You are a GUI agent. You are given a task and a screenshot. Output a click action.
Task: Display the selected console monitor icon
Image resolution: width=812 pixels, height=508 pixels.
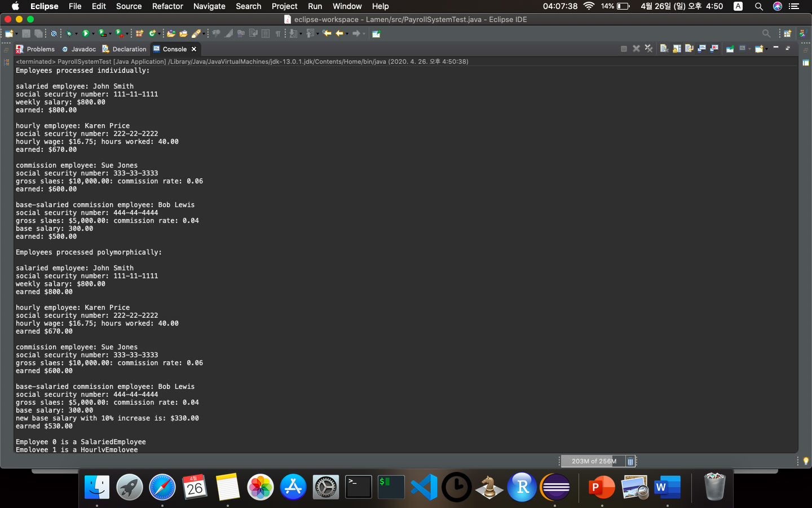point(742,49)
